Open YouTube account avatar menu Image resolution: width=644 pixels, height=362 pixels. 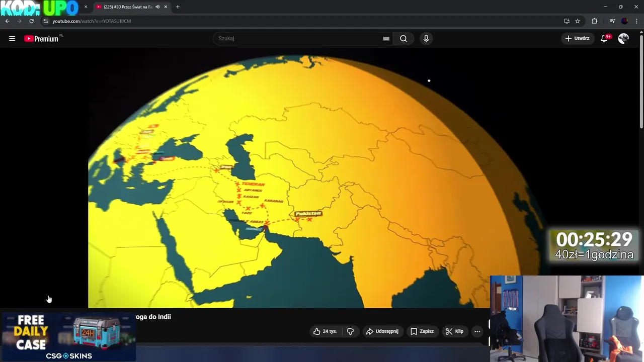point(624,39)
